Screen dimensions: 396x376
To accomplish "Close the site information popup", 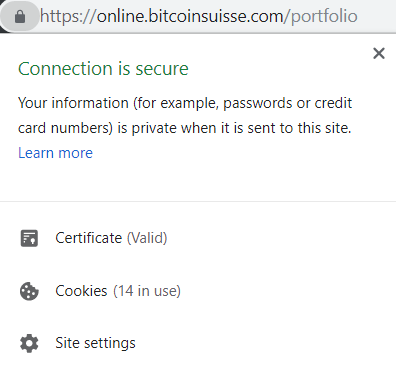I will coord(379,53).
